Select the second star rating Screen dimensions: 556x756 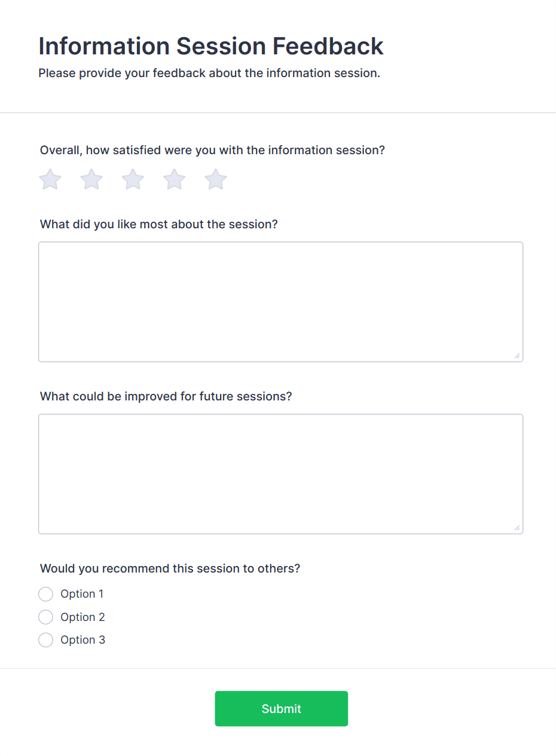pos(91,179)
